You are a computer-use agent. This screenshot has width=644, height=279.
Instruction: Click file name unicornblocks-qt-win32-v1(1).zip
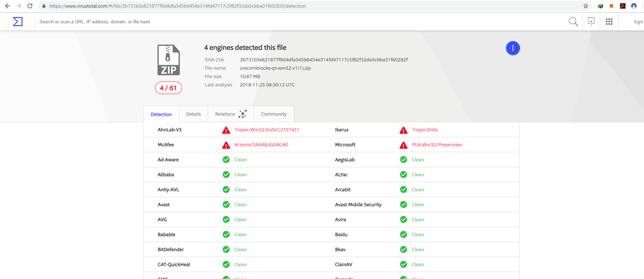(x=275, y=68)
